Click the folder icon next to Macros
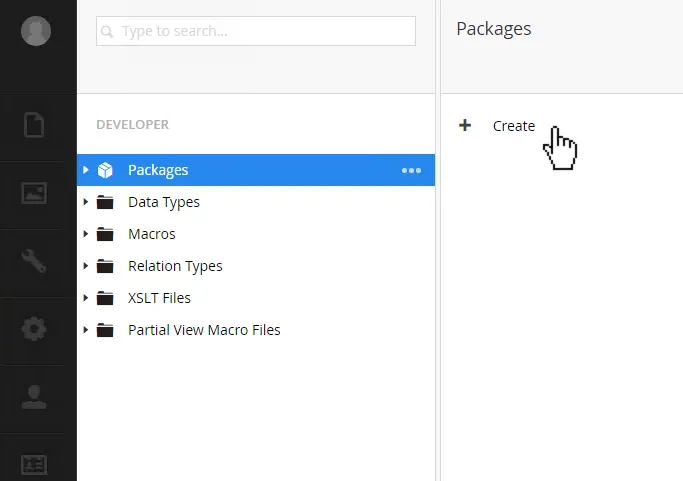Image resolution: width=683 pixels, height=481 pixels. tap(105, 234)
